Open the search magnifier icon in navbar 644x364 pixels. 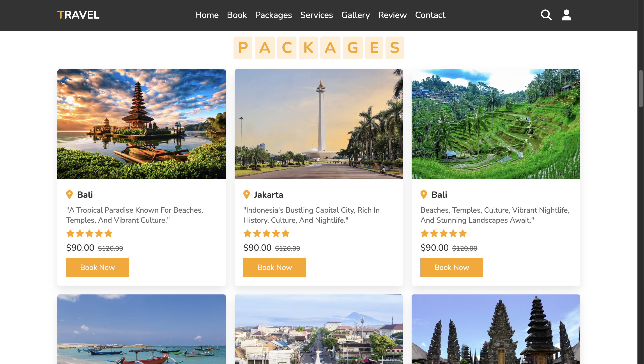coord(546,15)
